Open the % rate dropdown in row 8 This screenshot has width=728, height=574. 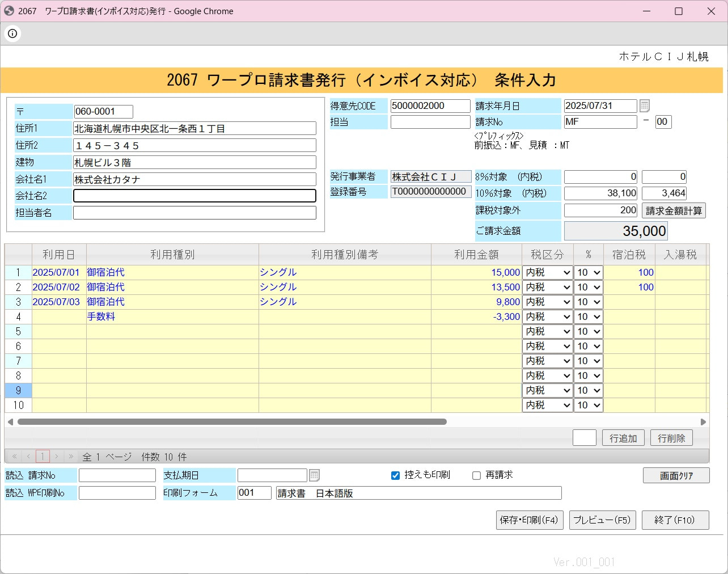[x=589, y=375]
